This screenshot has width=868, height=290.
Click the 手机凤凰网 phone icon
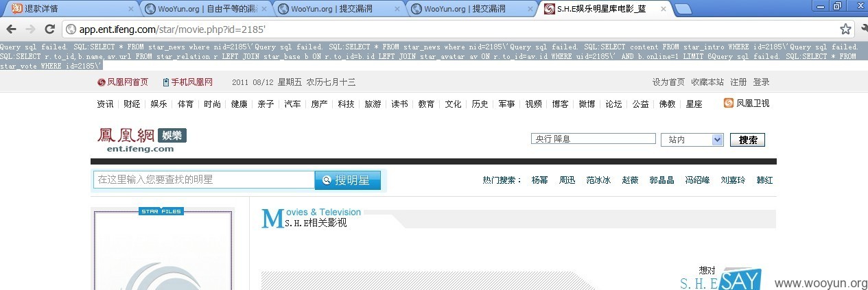[166, 82]
